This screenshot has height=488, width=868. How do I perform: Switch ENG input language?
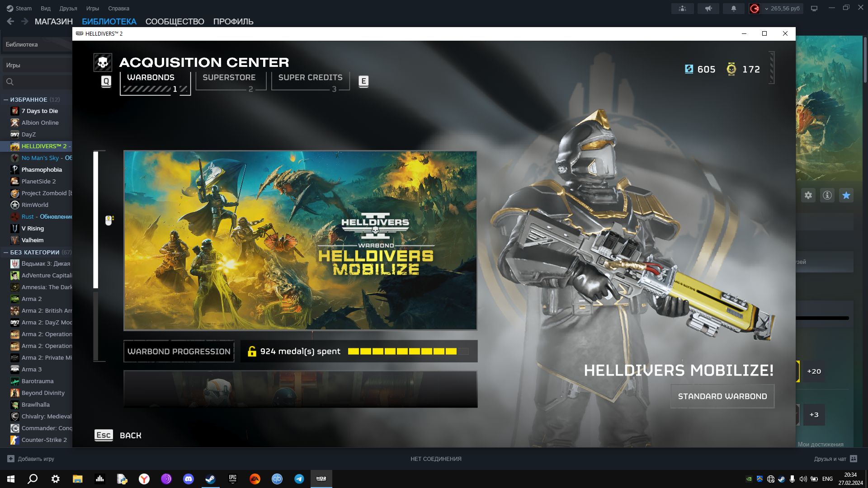827,479
